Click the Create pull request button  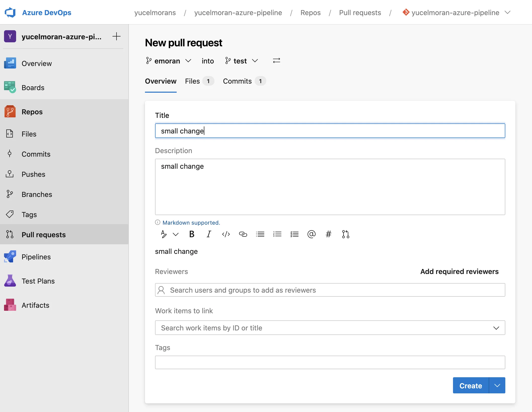471,385
